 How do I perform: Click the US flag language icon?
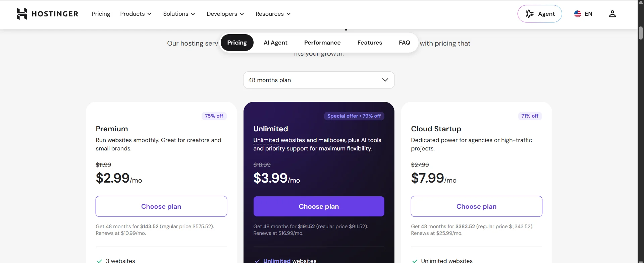(577, 14)
